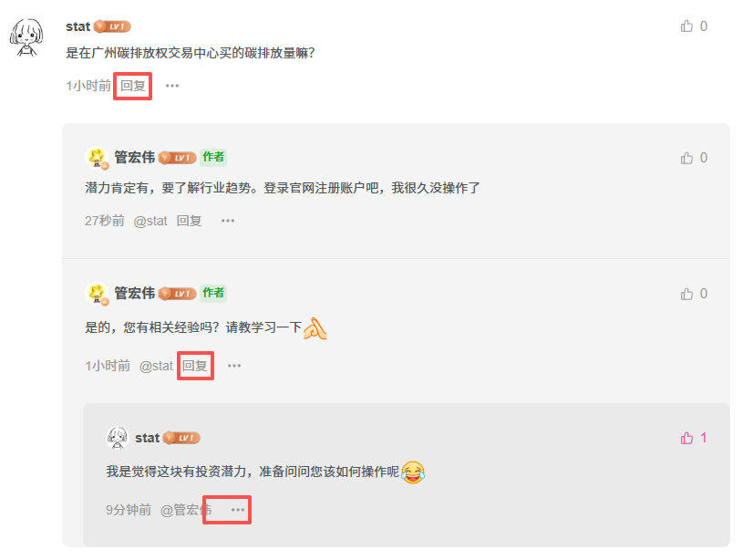This screenshot has width=743, height=560.
Task: Open more options on the 27秒前 reply
Action: click(228, 221)
